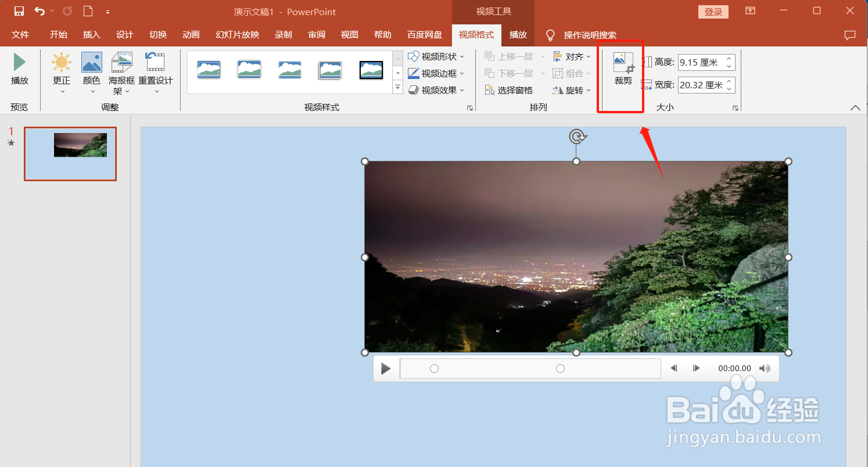Screen dimensions: 868x467
Task: Open the 百度网盘 tab
Action: click(424, 35)
